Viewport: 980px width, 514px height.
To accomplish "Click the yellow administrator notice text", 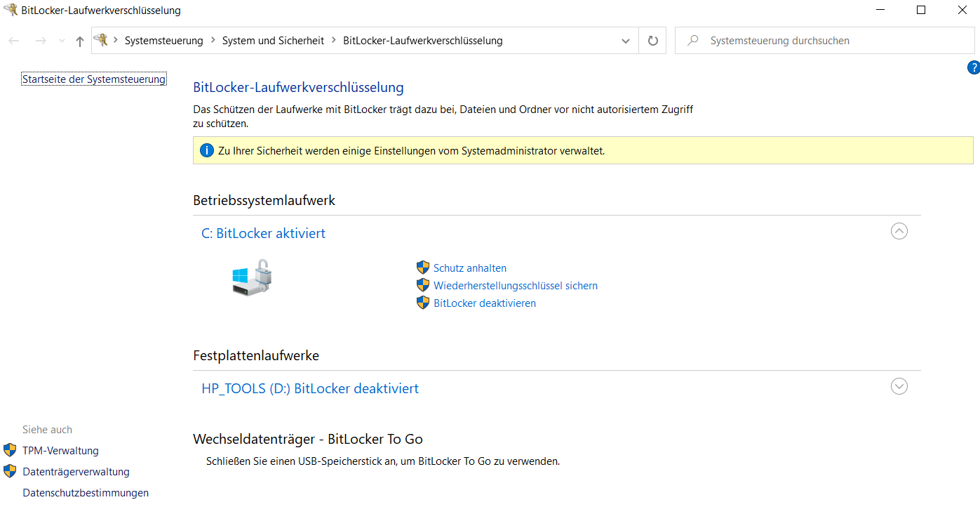I will click(x=412, y=151).
